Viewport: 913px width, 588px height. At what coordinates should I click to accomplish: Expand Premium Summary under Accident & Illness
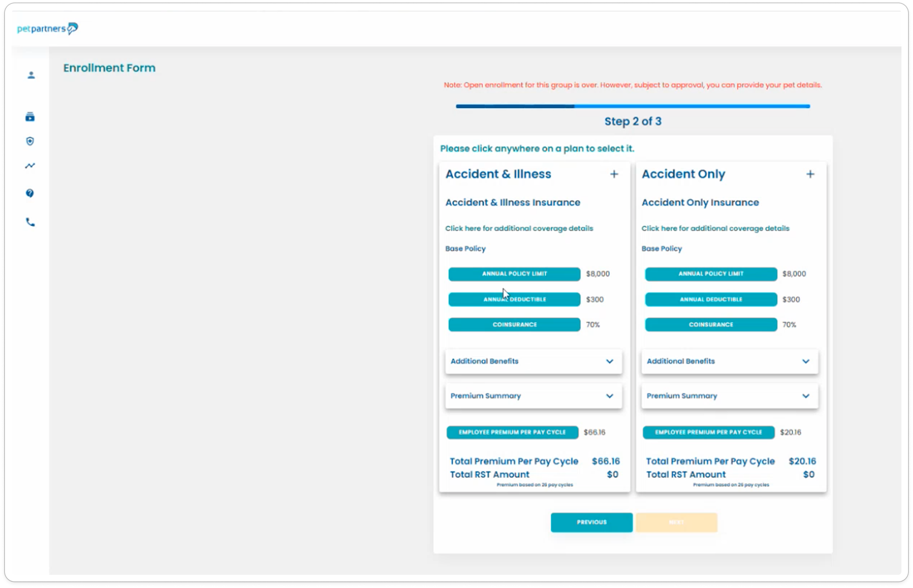[x=534, y=396]
